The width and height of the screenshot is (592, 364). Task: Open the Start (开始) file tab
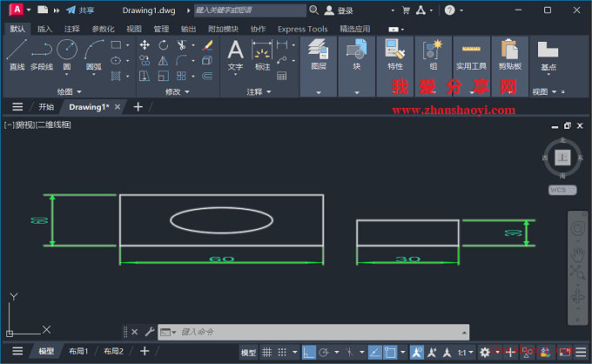click(x=46, y=107)
